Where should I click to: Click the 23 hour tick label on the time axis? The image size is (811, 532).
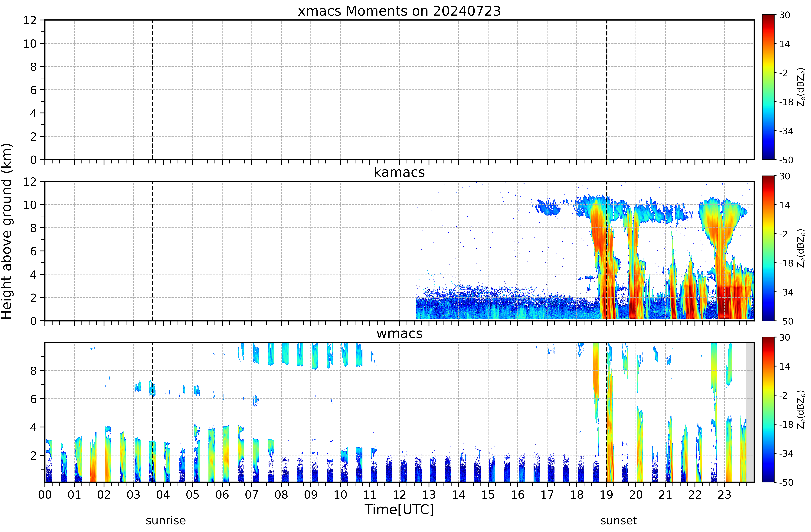(724, 494)
